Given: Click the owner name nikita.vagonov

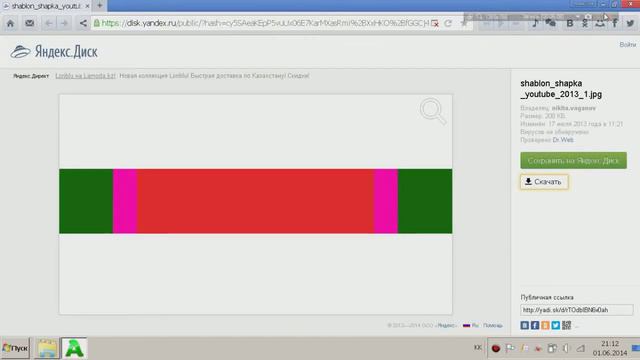Looking at the screenshot, I should click(x=573, y=108).
